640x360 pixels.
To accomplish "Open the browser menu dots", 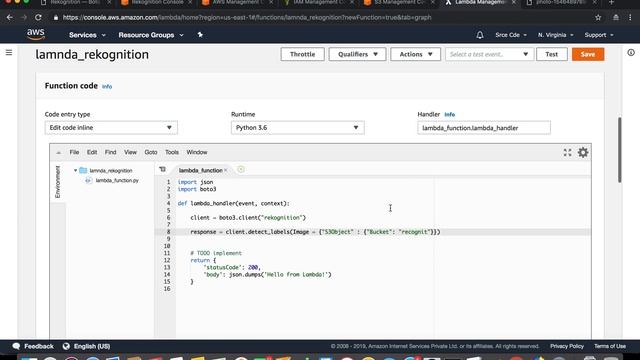I will point(630,18).
